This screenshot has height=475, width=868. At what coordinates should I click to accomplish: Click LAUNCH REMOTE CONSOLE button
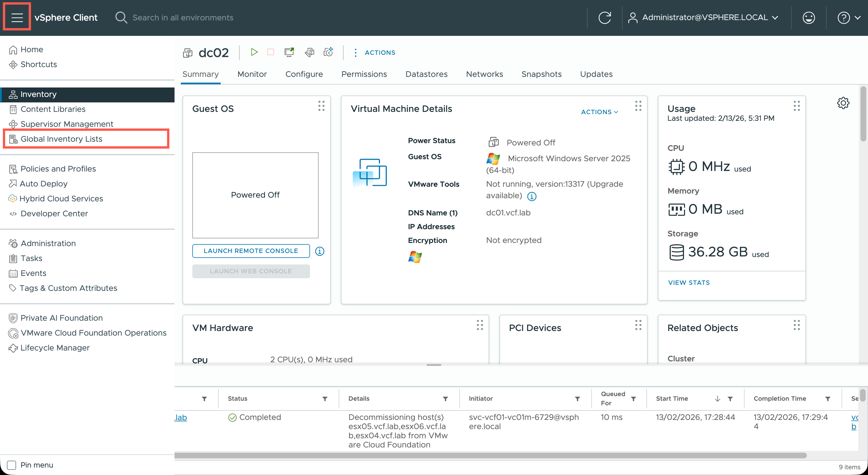251,251
